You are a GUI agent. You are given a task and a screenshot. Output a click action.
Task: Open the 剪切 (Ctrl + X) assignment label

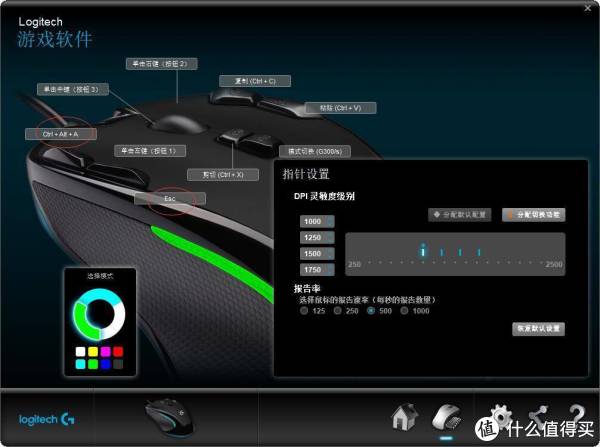223,175
